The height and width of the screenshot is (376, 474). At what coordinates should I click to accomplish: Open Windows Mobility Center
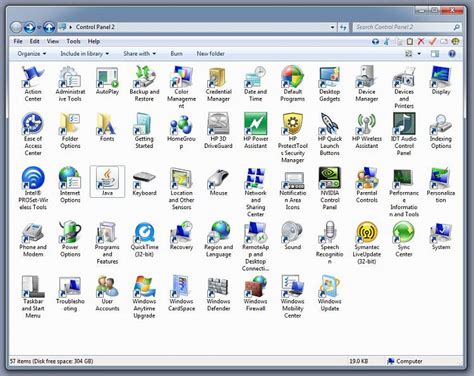point(292,297)
